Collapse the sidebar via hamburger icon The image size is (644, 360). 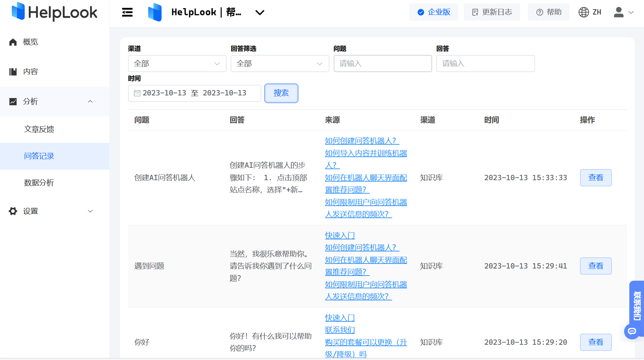tap(127, 12)
